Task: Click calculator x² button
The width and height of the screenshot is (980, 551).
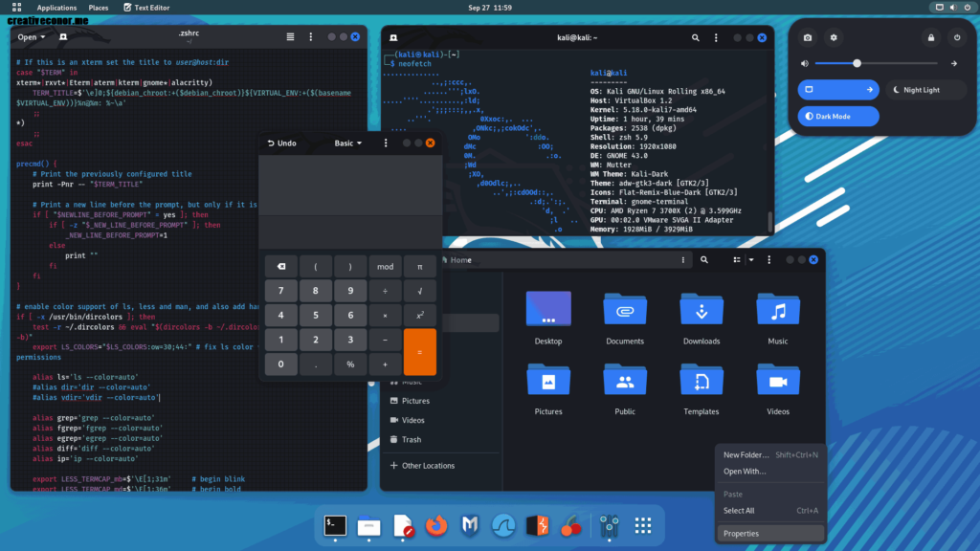Action: click(x=419, y=316)
